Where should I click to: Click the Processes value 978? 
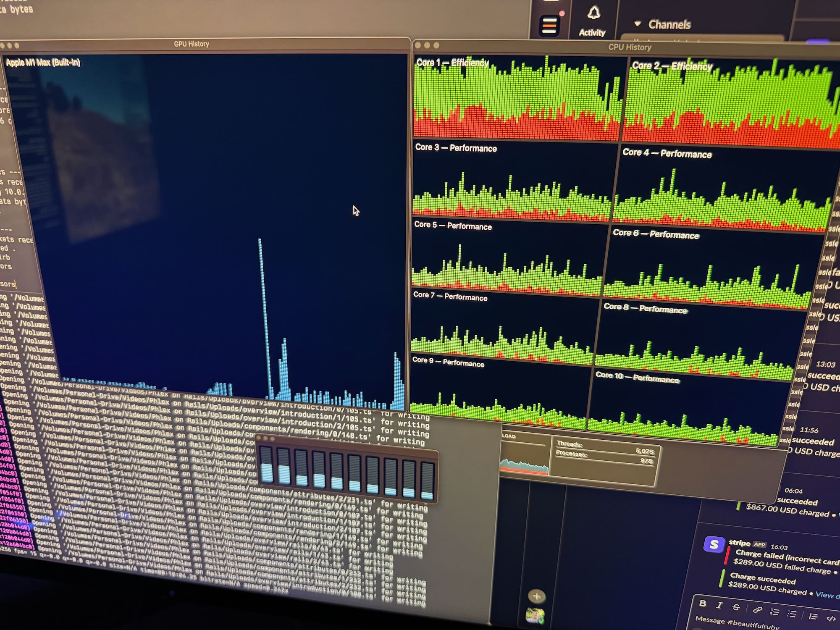[x=646, y=461]
